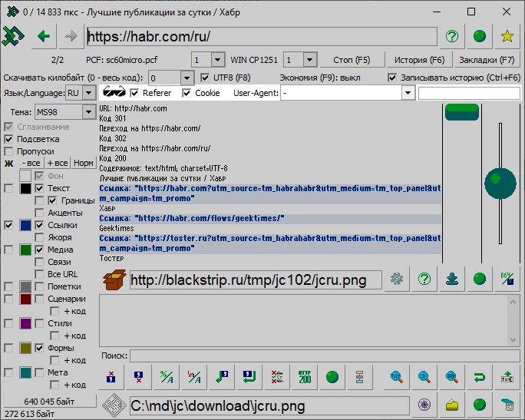Uncheck the Границы checkbox
This screenshot has height=420, width=525.
tap(52, 200)
